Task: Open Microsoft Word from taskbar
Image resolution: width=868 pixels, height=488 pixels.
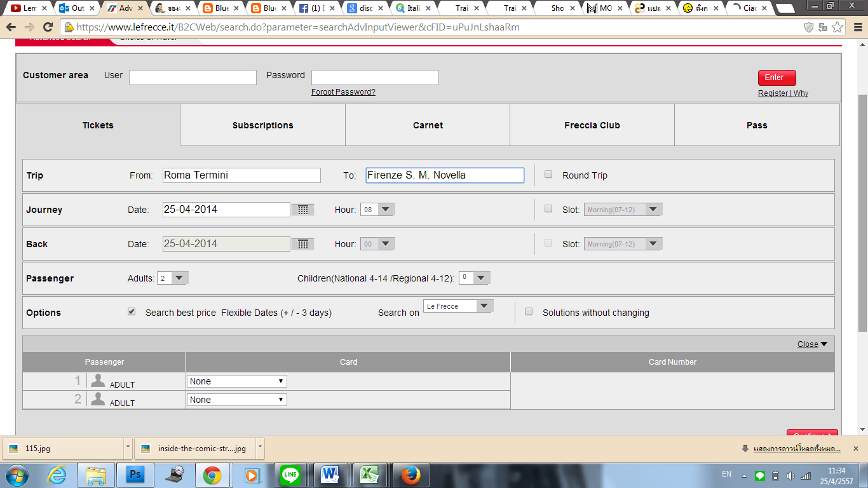Action: point(330,475)
